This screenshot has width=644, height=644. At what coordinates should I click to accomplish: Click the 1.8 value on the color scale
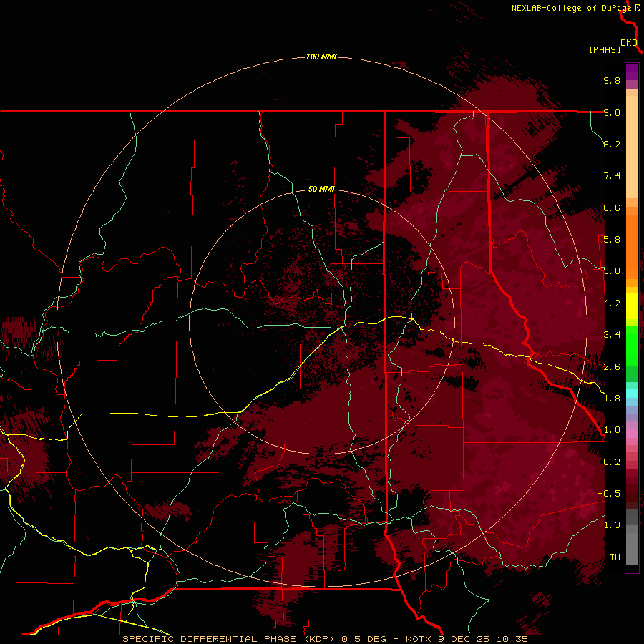[x=612, y=399]
